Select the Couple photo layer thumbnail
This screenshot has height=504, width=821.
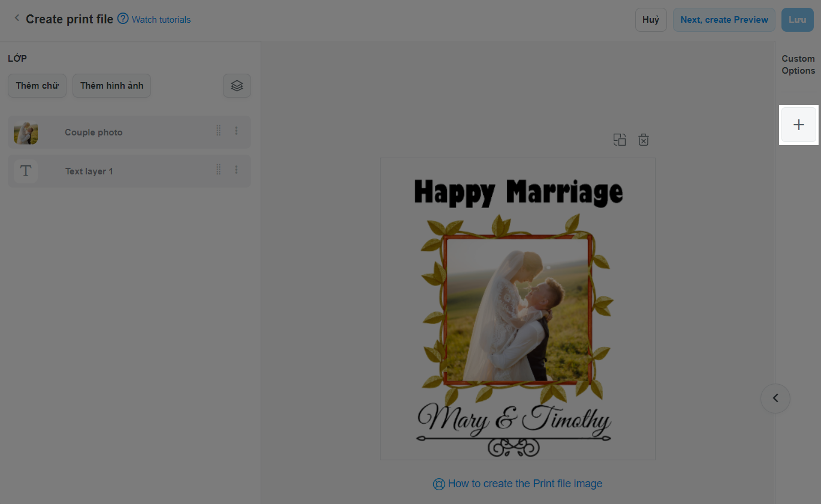[26, 132]
